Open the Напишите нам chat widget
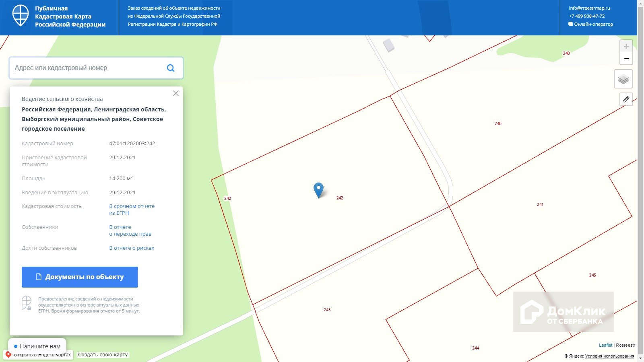The image size is (644, 362). (x=37, y=346)
